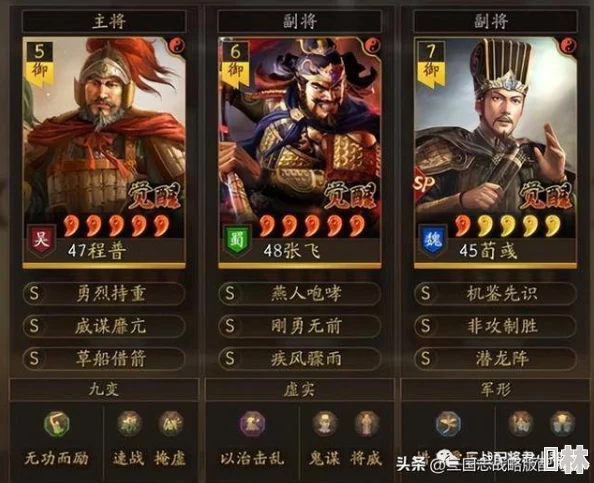Click the 魏 faction badge on 荀彧
594x483 pixels.
pos(433,240)
